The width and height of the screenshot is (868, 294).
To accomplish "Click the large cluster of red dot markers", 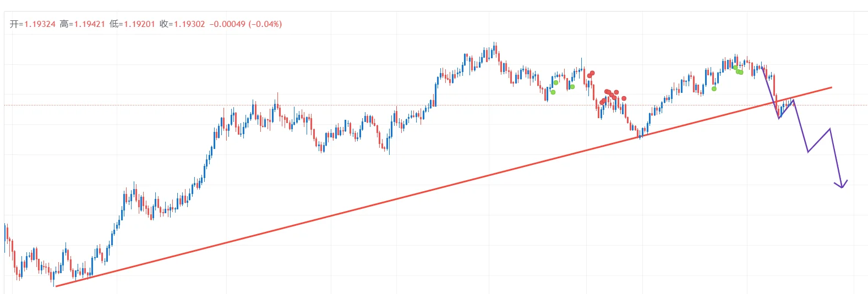I will click(610, 96).
